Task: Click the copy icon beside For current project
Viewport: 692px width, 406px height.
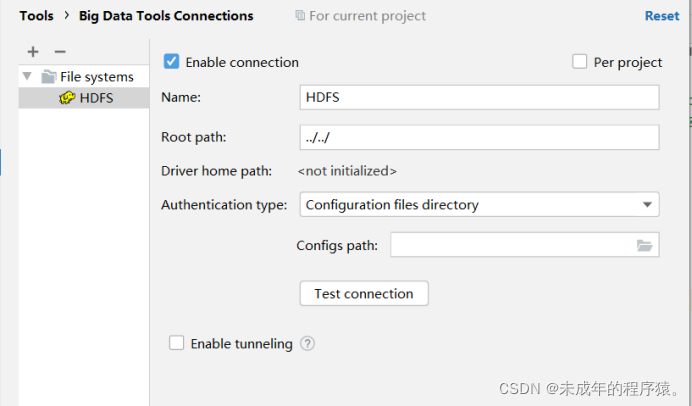Action: pos(300,16)
